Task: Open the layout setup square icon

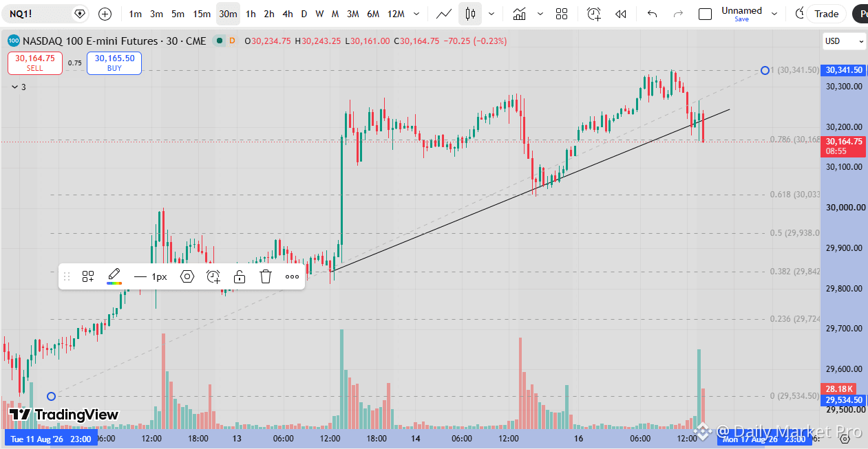Action: pyautogui.click(x=705, y=14)
